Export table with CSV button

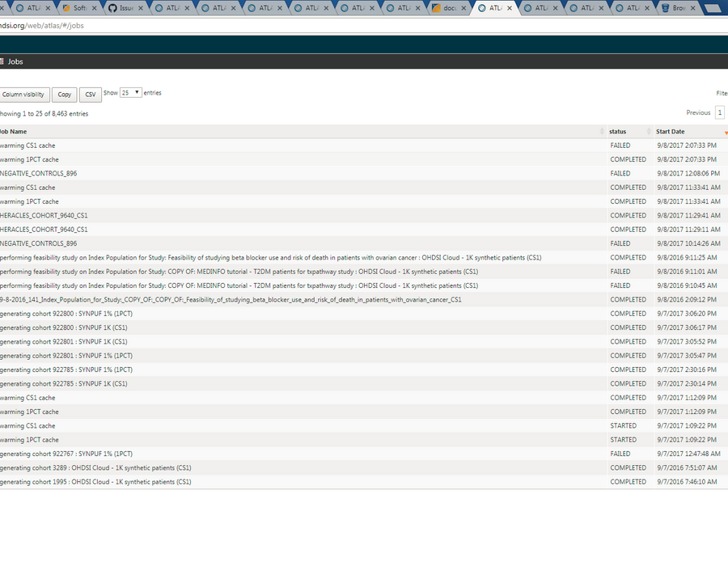91,95
